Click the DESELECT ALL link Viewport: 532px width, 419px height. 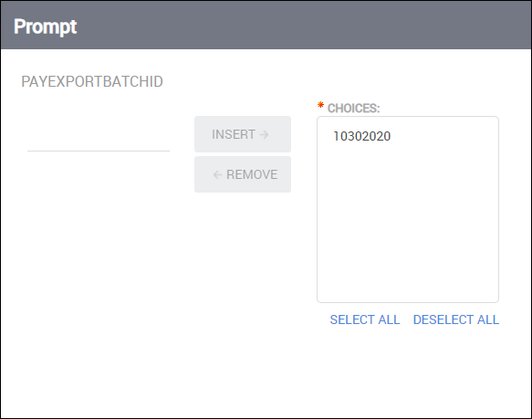[x=456, y=319]
